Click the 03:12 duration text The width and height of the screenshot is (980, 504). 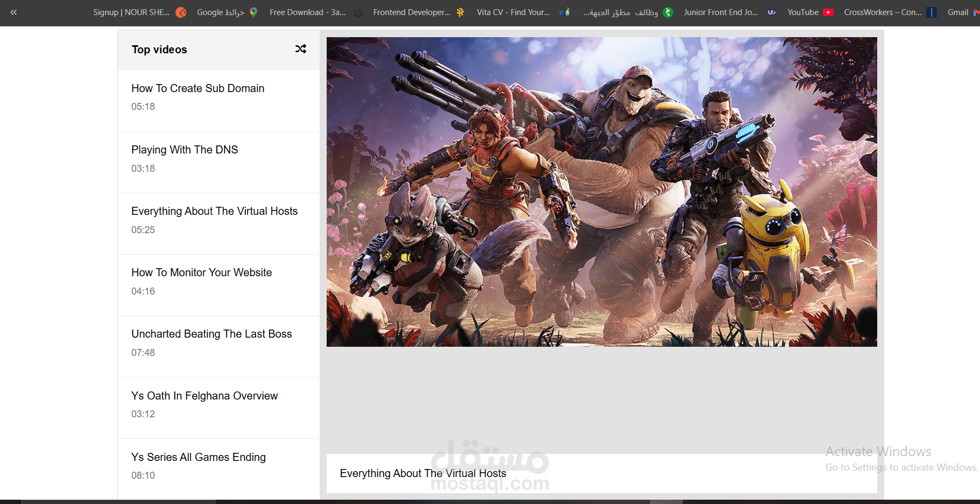point(143,414)
